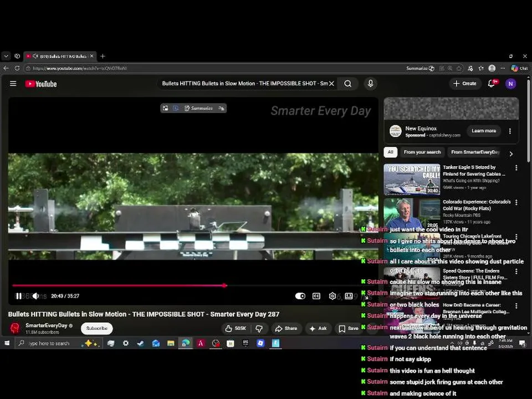Open more options for Colorado Experience video
Screen dimensions: 532x399
(x=516, y=202)
